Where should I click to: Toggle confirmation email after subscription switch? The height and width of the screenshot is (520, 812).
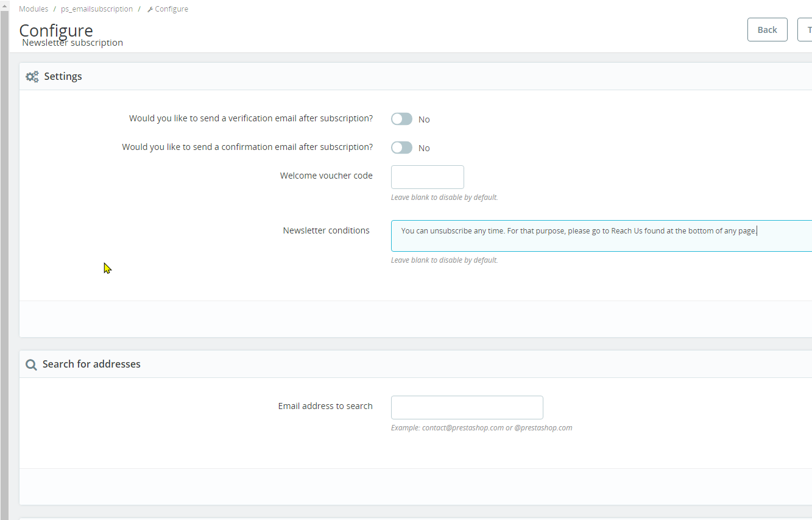click(x=401, y=148)
